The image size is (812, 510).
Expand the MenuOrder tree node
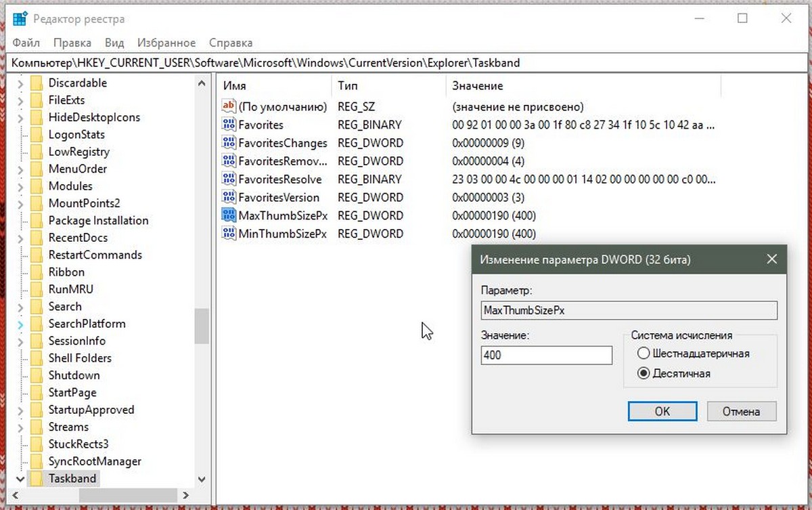coord(20,169)
